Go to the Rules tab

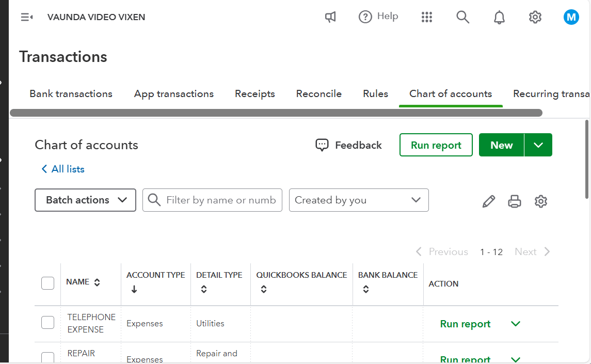click(375, 94)
